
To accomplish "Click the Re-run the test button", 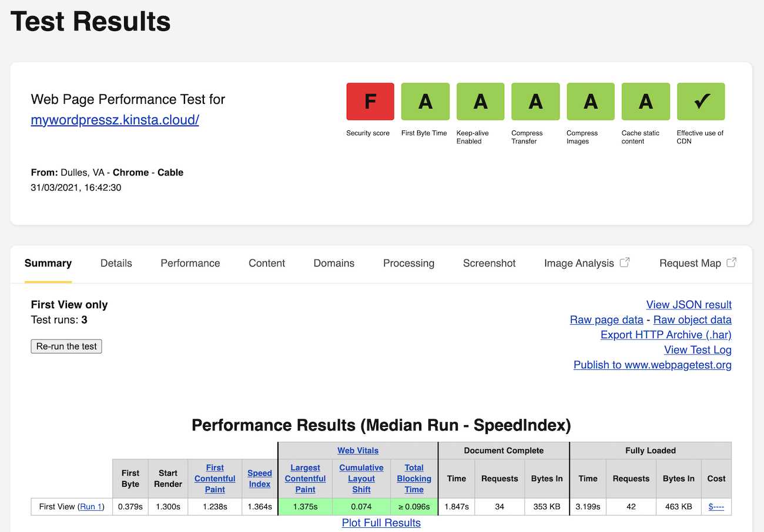I will click(66, 346).
